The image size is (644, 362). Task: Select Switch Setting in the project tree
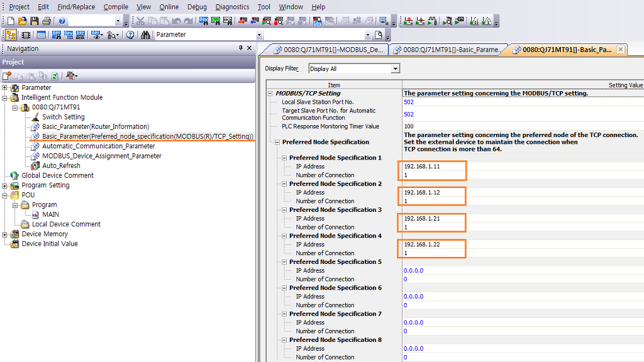coord(63,117)
